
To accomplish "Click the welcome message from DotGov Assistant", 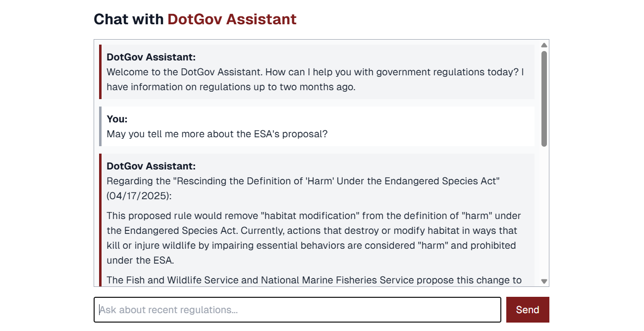I will coord(315,72).
